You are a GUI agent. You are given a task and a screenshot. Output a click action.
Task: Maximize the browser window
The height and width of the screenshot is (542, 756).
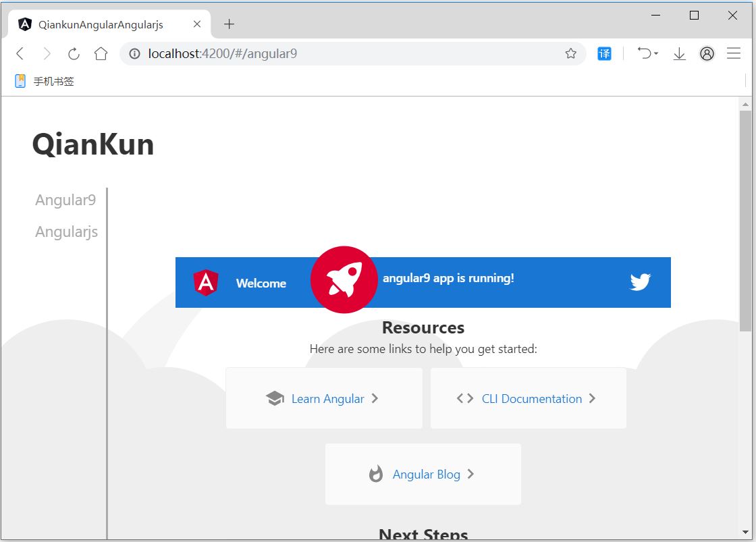695,16
